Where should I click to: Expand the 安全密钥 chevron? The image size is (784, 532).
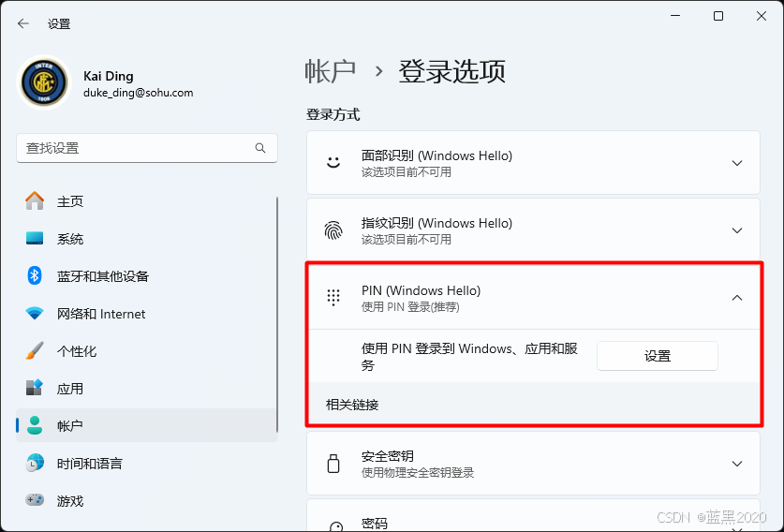pyautogui.click(x=736, y=464)
